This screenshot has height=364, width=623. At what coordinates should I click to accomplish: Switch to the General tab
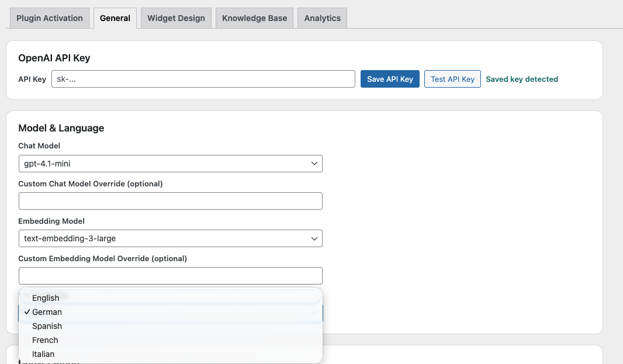(115, 18)
